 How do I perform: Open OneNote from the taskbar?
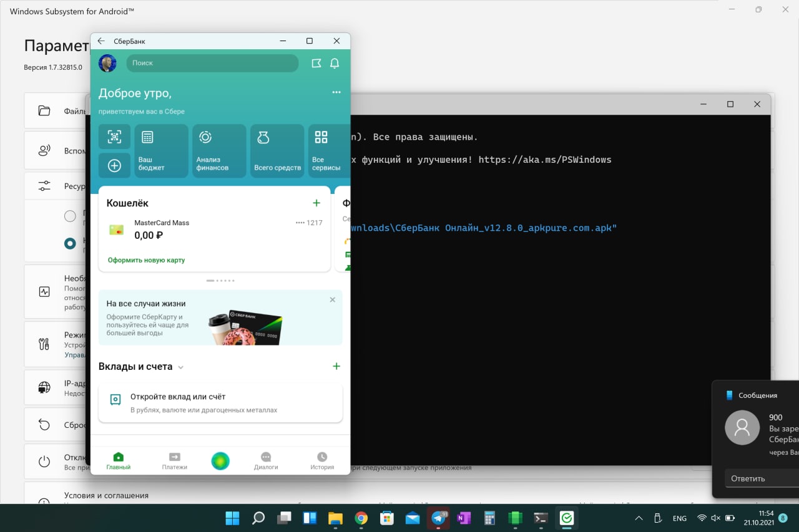[x=464, y=518]
